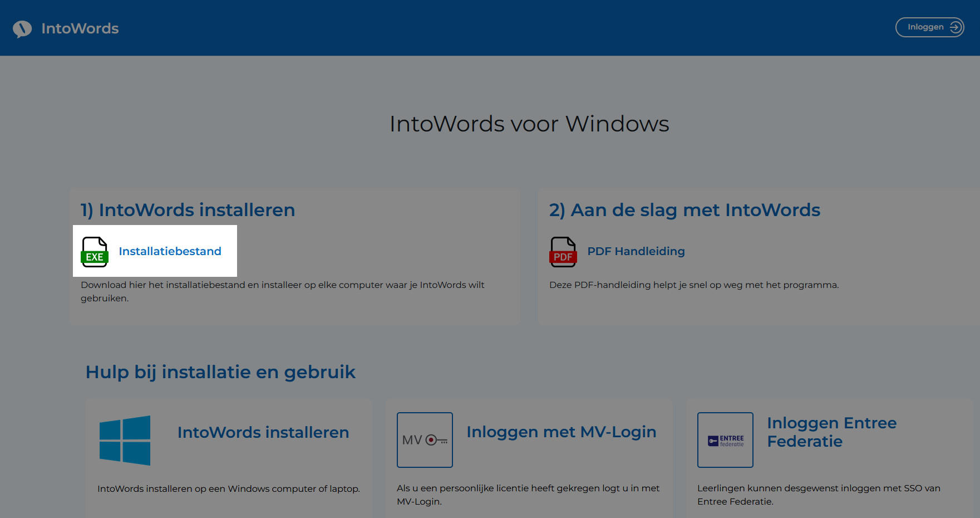Open the Installatiebestand download link

(170, 251)
